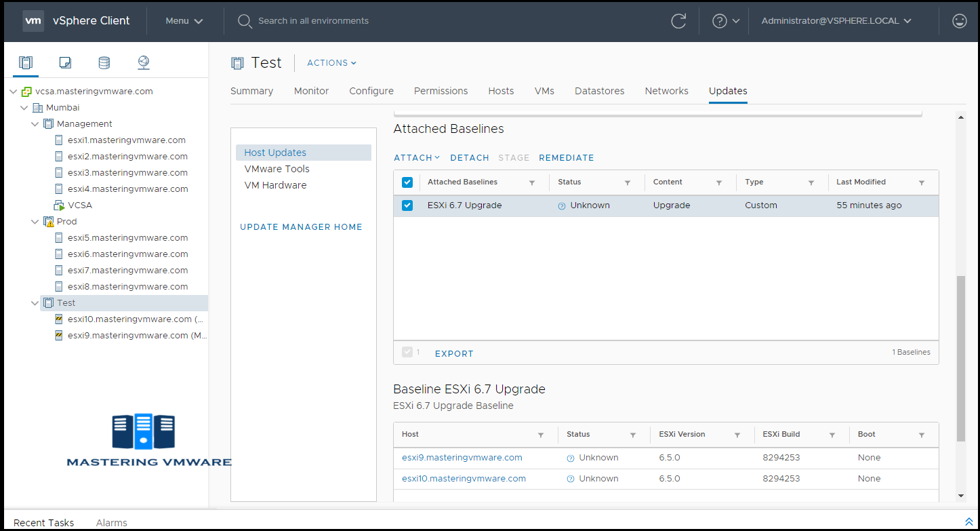Filter the Type column
980x531 pixels.
(811, 183)
